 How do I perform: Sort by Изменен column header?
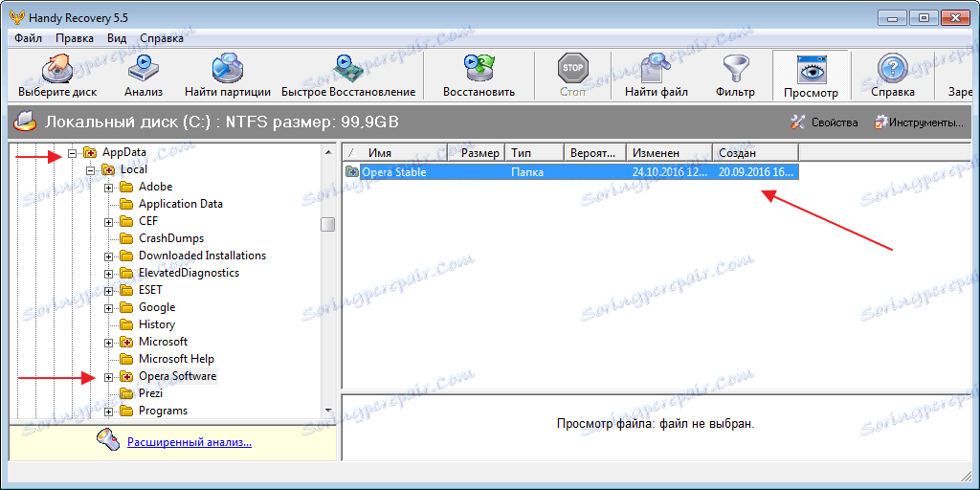[669, 152]
